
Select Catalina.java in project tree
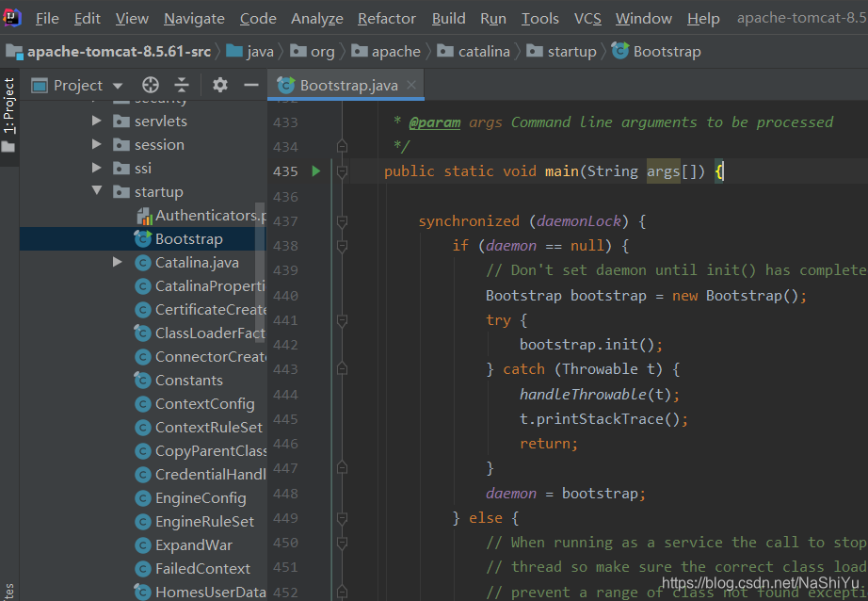187,263
